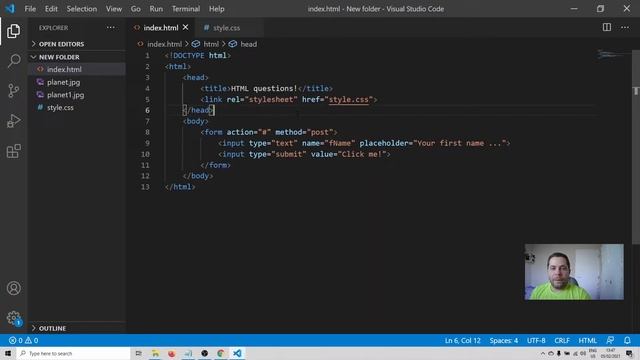Click the split editor right icon
Viewport: 640px width, 360px height.
[x=607, y=27]
